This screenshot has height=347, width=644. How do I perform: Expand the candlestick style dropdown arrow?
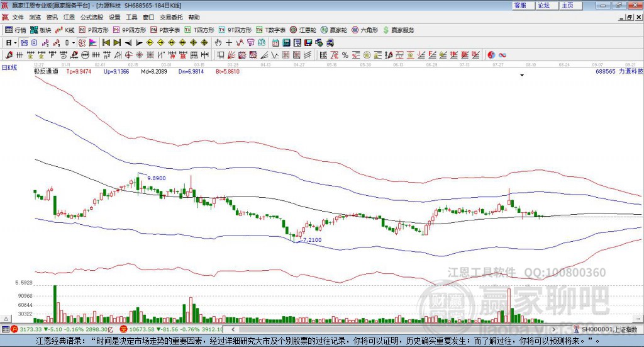74,43
